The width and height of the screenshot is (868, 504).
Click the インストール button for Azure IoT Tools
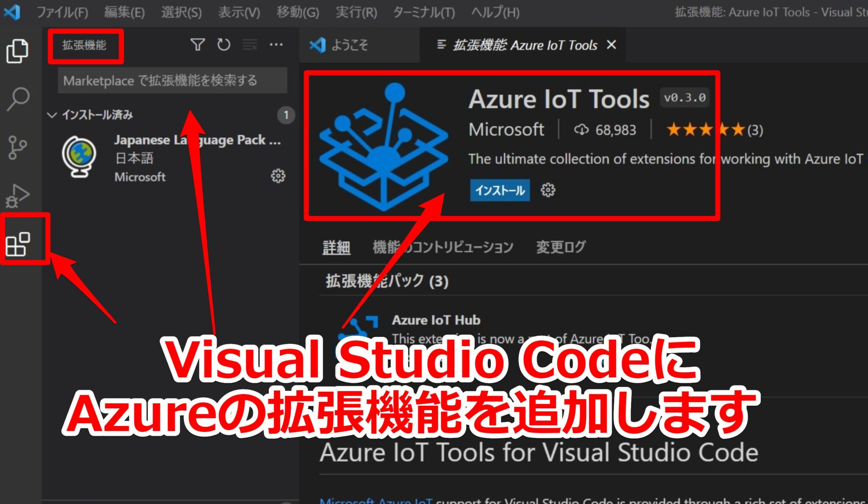pos(500,191)
